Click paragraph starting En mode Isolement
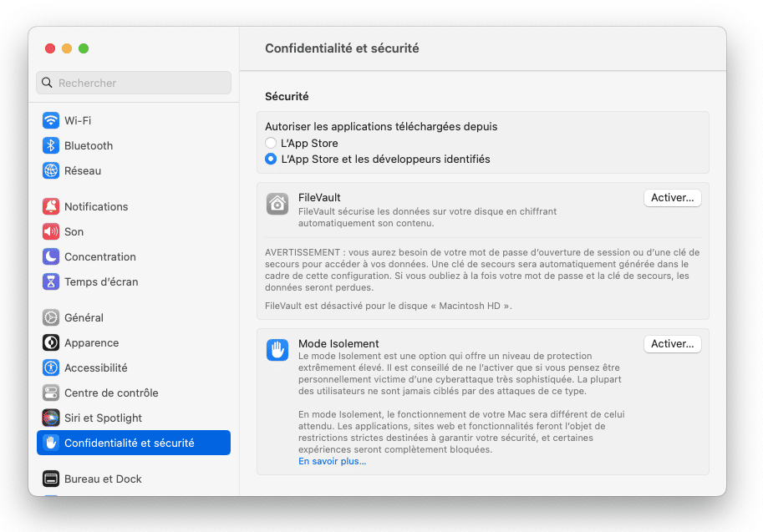Image resolution: width=763 pixels, height=532 pixels. click(x=461, y=432)
